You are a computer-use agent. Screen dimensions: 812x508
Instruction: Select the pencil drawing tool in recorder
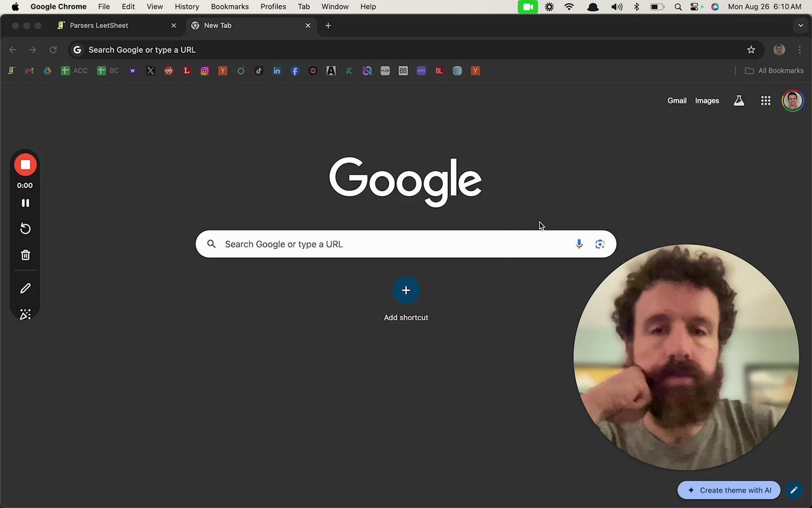[25, 288]
